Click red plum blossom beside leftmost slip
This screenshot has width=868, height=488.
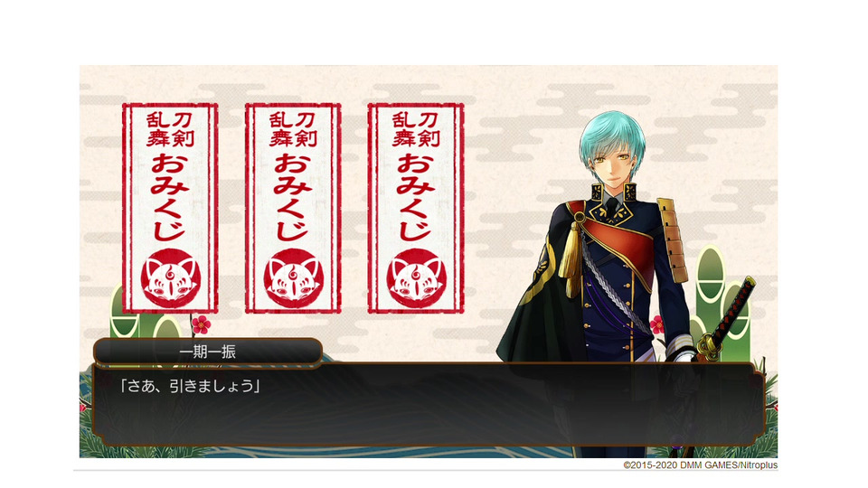201,324
